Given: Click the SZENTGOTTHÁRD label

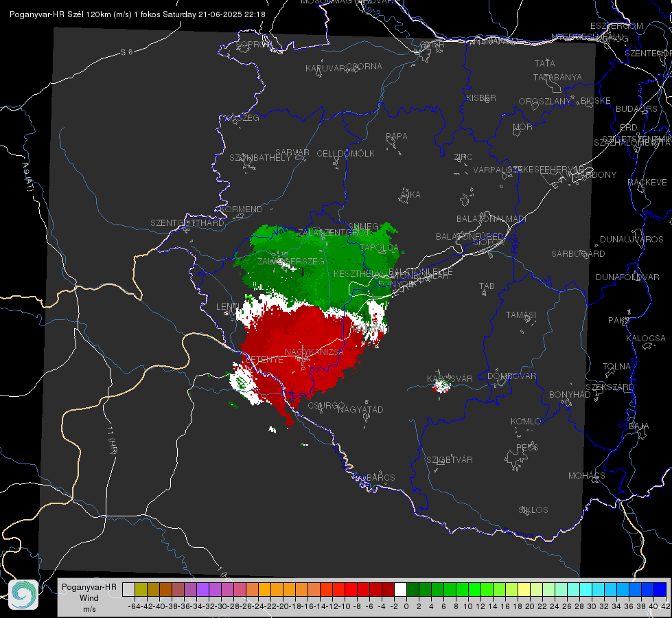Looking at the screenshot, I should pyautogui.click(x=187, y=223).
